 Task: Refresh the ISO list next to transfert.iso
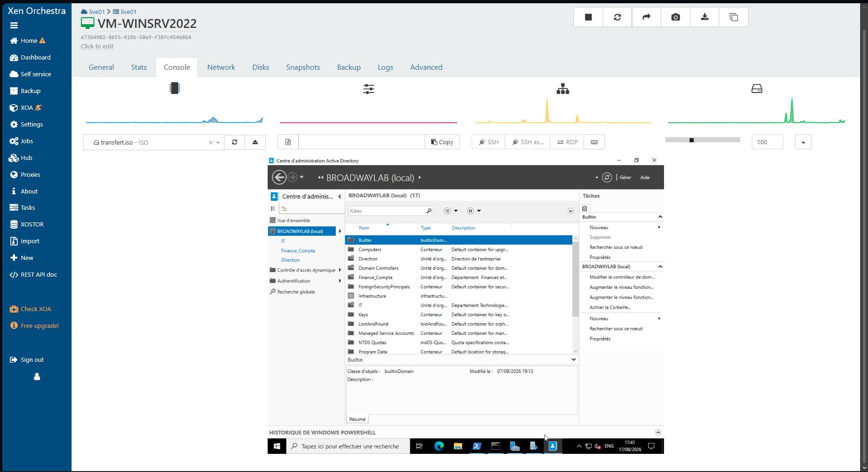[235, 142]
